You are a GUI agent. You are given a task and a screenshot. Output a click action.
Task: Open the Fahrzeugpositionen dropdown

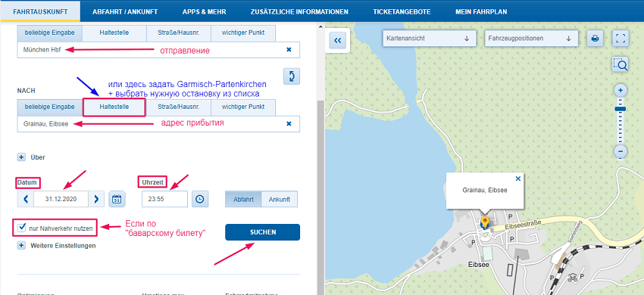[531, 38]
